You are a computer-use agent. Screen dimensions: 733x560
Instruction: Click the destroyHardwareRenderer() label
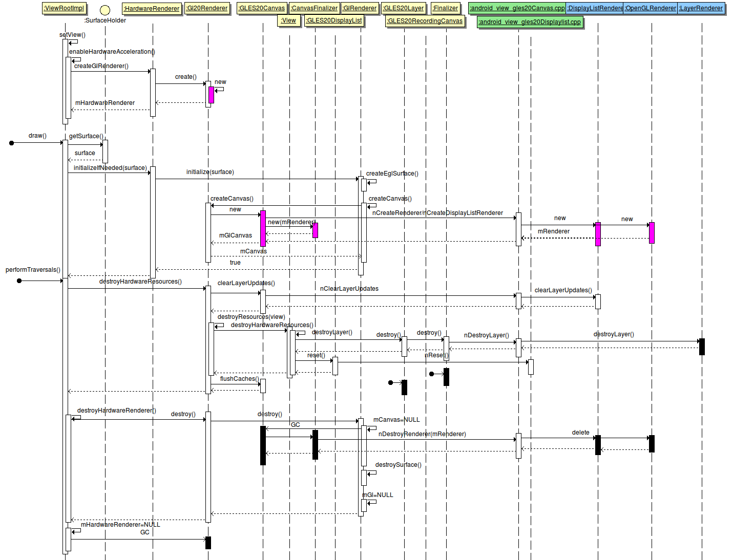tap(117, 411)
